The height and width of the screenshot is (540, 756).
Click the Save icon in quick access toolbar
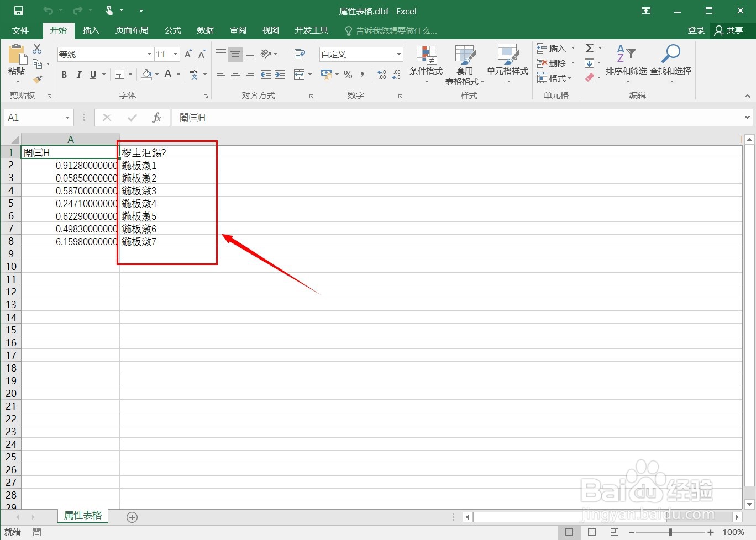pos(19,11)
